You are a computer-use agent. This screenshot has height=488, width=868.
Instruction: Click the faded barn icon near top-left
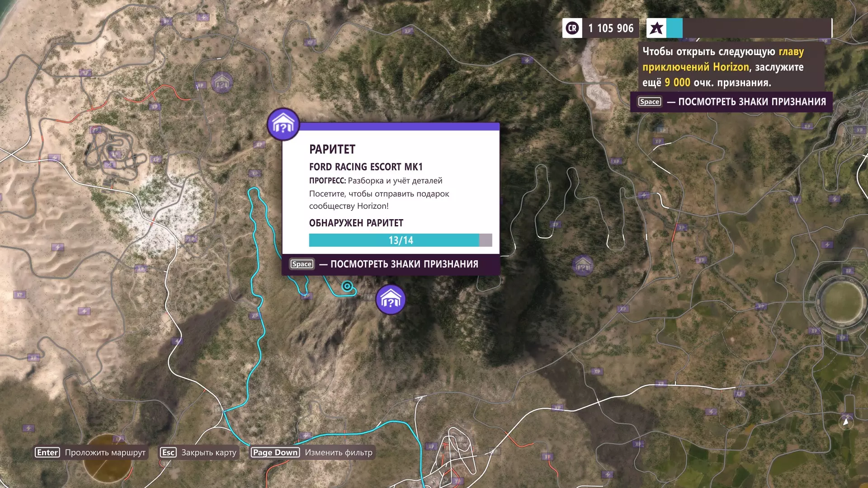point(222,83)
